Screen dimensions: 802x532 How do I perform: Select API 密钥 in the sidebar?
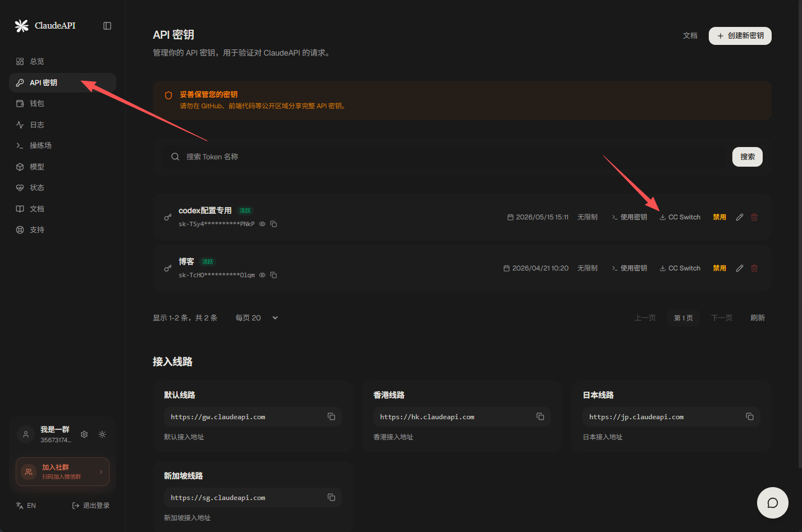pos(62,82)
